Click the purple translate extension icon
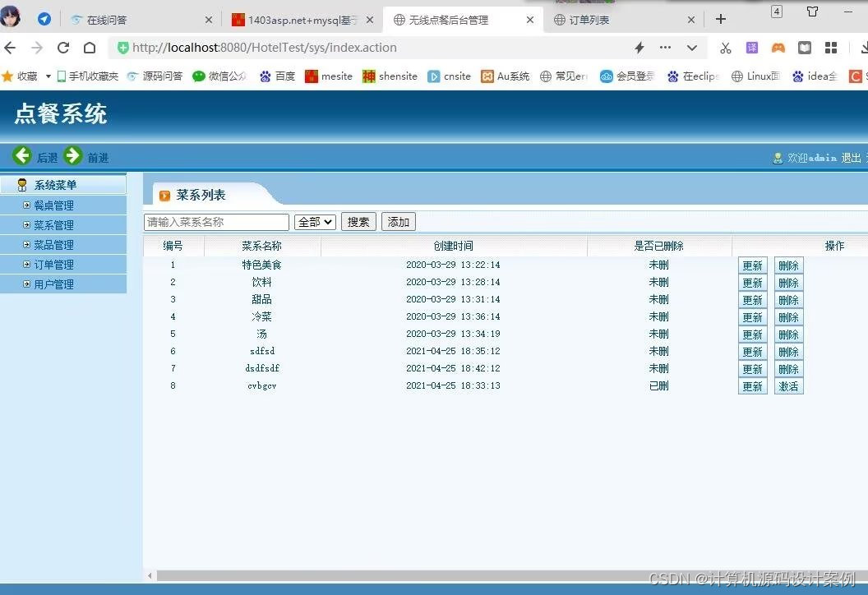Screen dimensions: 868x595 pyautogui.click(x=752, y=48)
